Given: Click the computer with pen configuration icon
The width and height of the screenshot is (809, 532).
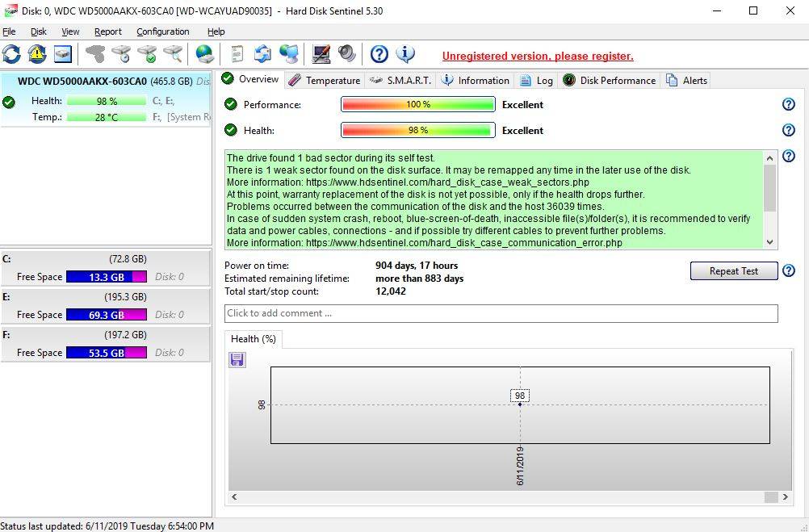Looking at the screenshot, I should 321,53.
